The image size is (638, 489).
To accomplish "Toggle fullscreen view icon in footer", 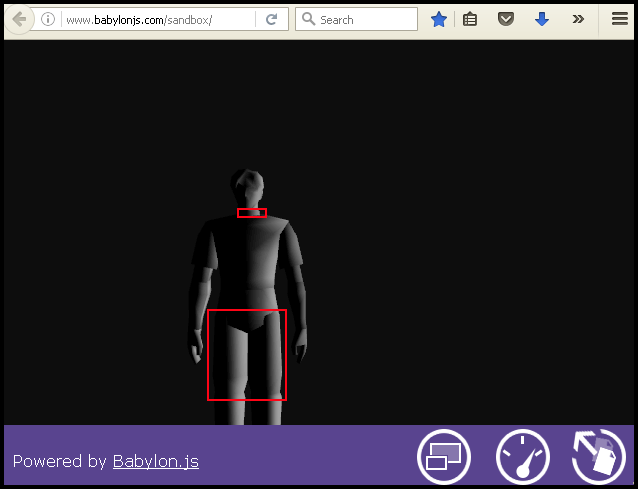I will coord(444,456).
